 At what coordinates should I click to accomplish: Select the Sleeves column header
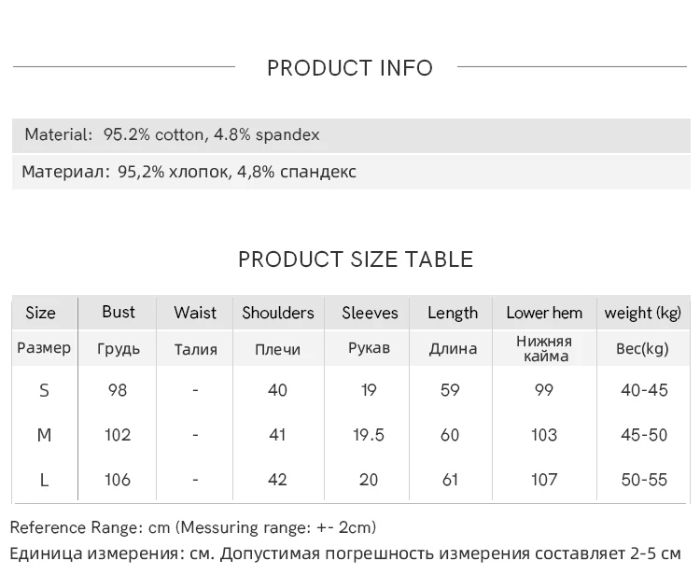370,314
